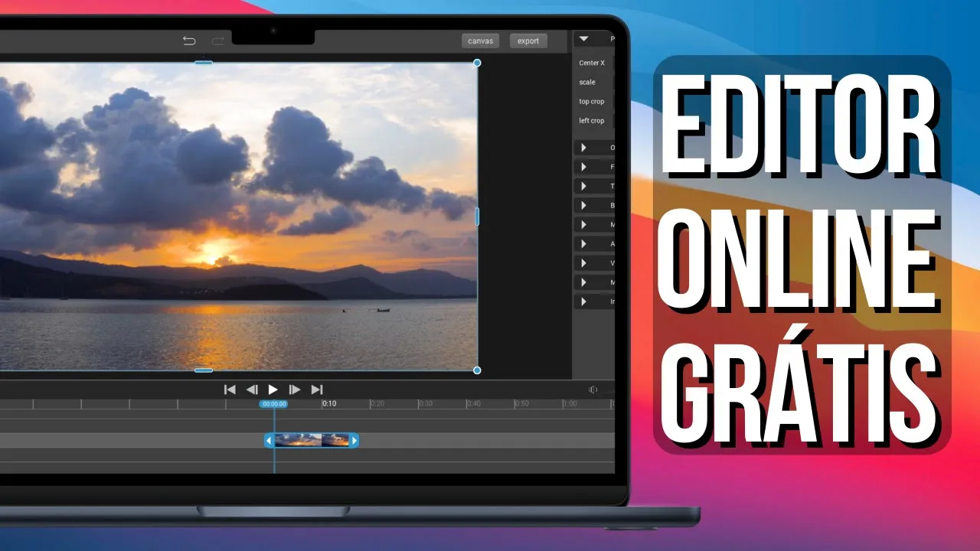Click the bottom edge handle of preview
The image size is (980, 551).
click(x=204, y=370)
